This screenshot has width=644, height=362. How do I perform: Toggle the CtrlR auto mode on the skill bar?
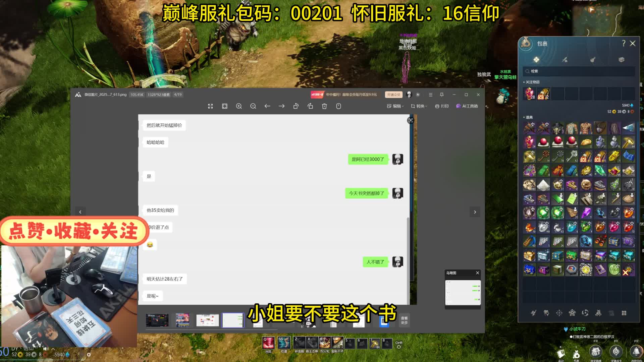(x=399, y=346)
